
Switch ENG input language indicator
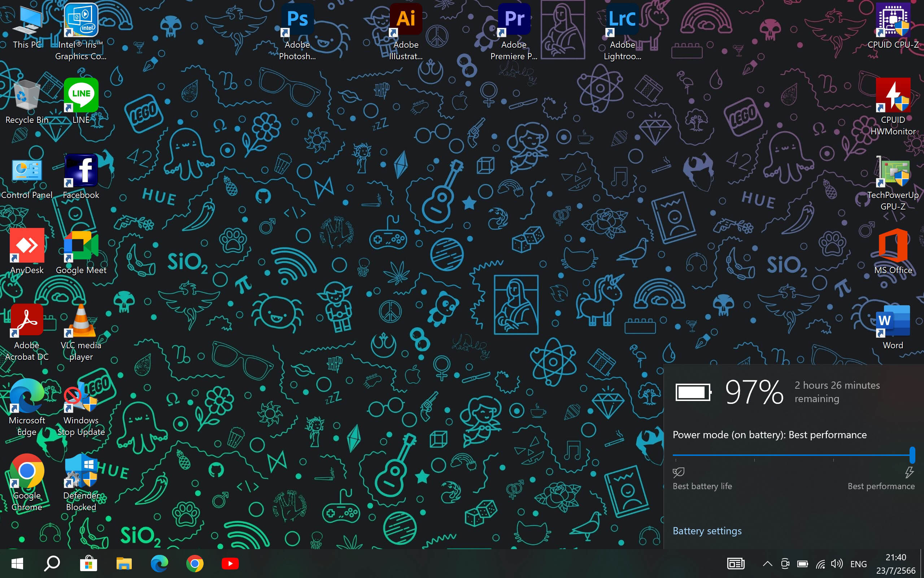point(858,564)
